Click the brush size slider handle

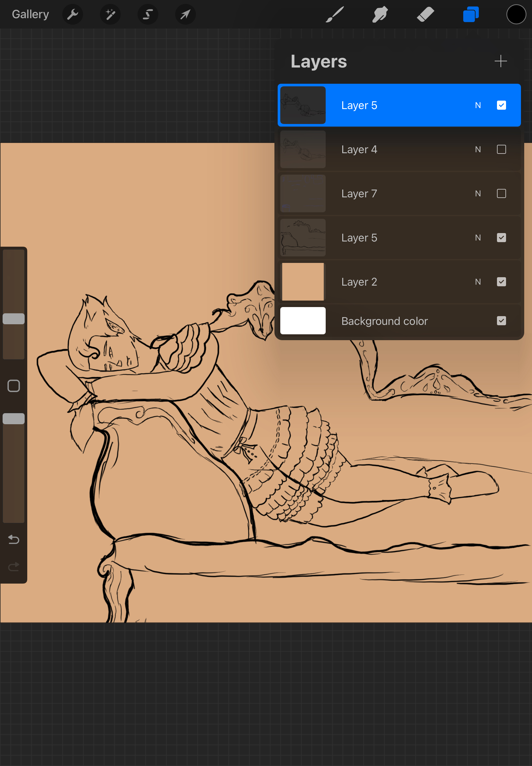point(14,319)
